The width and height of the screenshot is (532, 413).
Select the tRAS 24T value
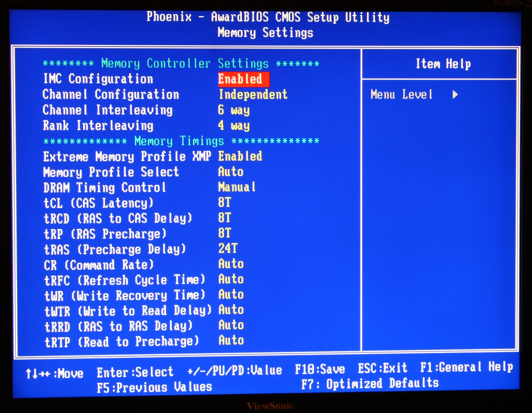(228, 249)
